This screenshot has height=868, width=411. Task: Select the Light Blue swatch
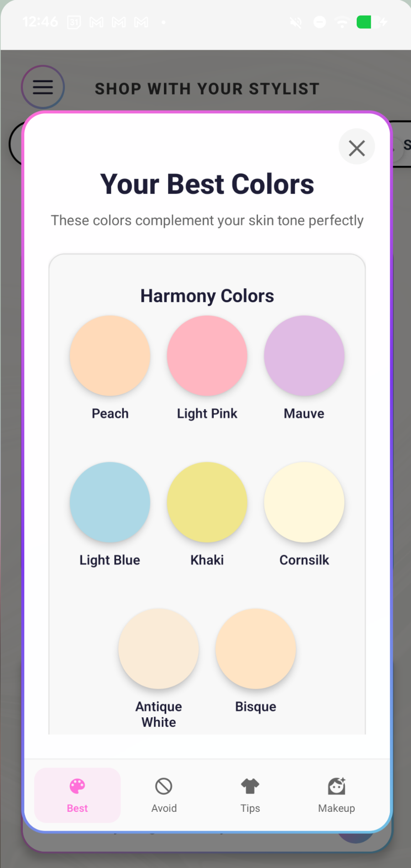click(110, 503)
